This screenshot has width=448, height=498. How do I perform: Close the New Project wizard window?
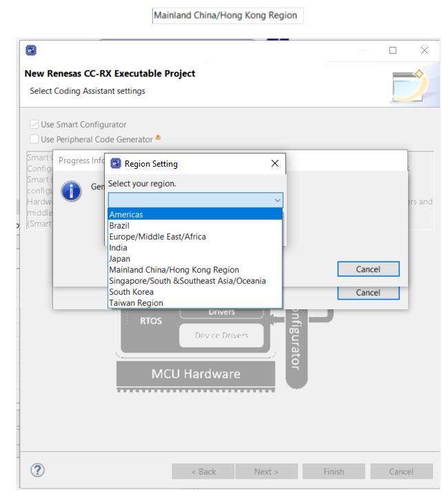pos(424,50)
